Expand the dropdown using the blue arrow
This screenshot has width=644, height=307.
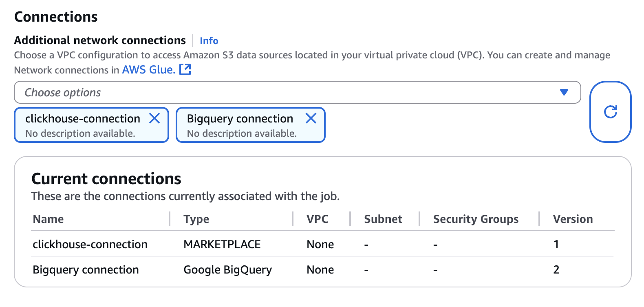(564, 92)
